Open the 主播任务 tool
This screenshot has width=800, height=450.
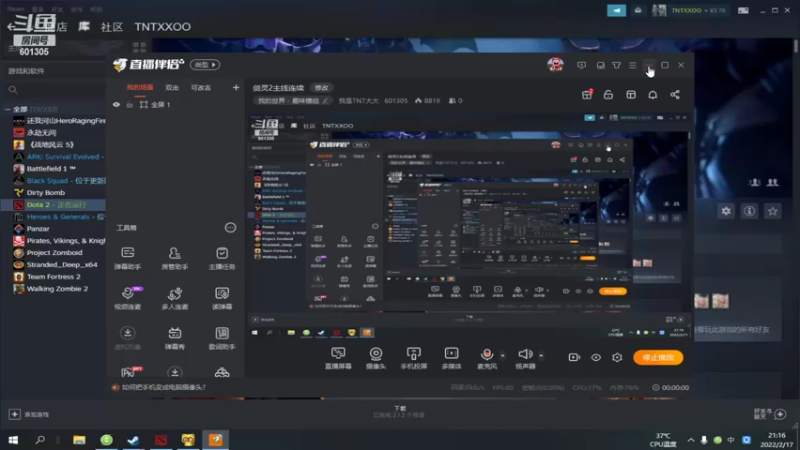coord(221,258)
